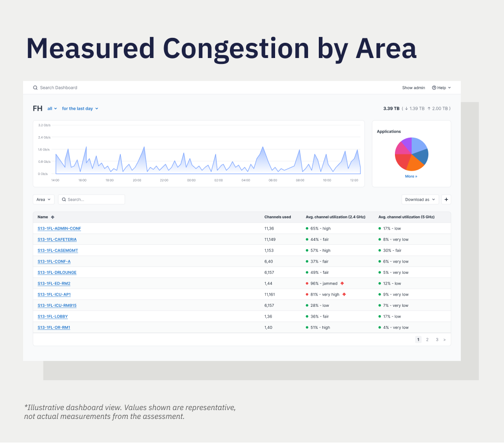Expand the Help menu
Viewport: 504px width, 443px height.
click(x=441, y=88)
